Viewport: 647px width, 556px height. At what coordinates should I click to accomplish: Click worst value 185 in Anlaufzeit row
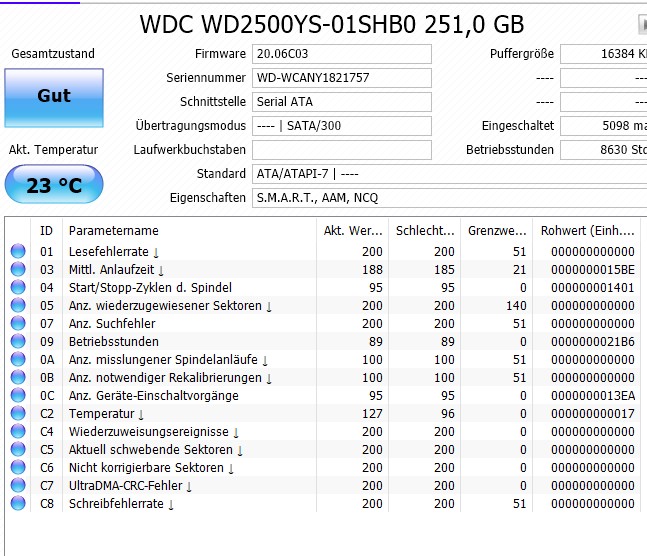point(444,270)
